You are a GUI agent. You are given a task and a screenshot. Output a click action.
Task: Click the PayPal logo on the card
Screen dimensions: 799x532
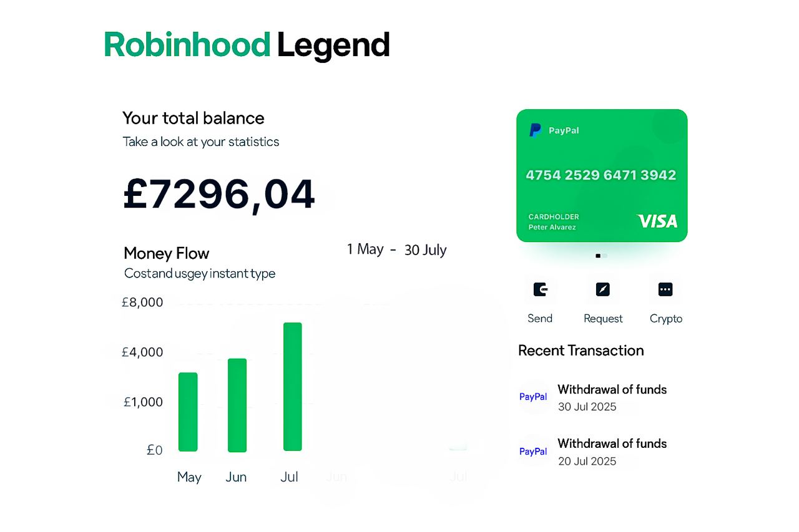click(x=536, y=130)
